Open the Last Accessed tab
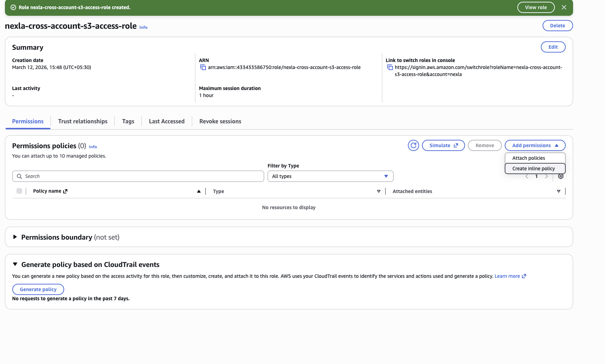Screen dimensions: 605x364 coord(167,121)
